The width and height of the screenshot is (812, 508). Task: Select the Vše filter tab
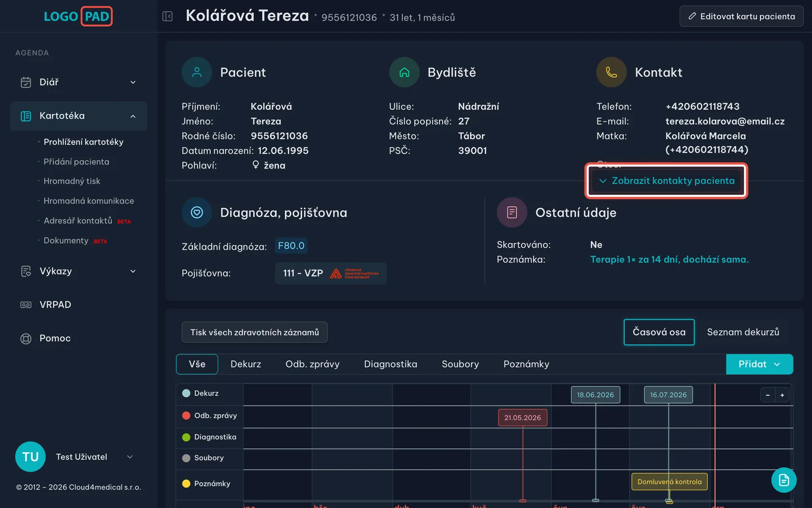tap(197, 364)
